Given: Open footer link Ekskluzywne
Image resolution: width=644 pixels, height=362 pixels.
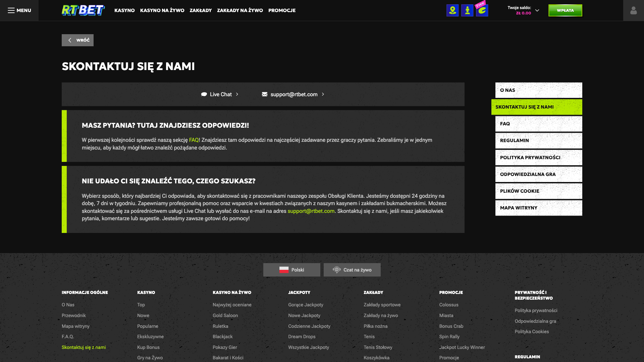Looking at the screenshot, I should (150, 337).
